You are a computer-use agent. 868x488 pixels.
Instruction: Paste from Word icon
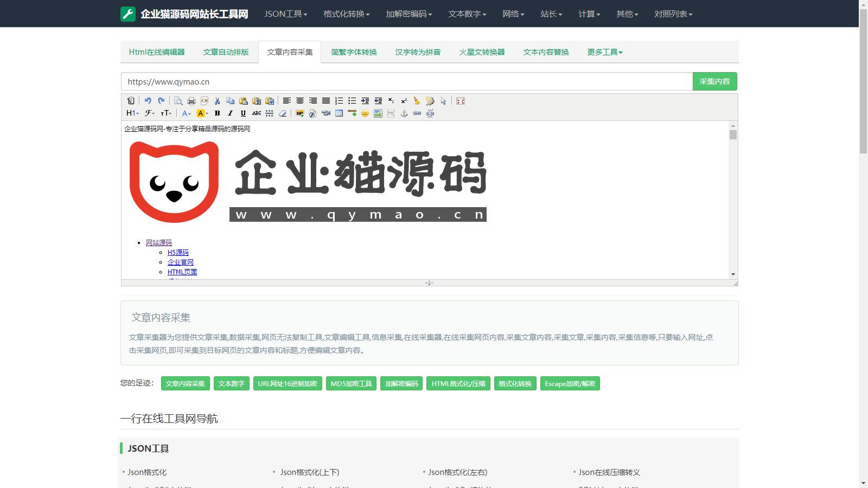[270, 101]
